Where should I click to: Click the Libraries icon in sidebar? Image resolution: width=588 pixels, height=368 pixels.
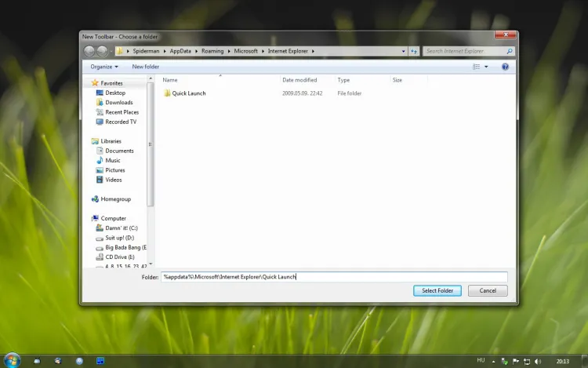[95, 141]
